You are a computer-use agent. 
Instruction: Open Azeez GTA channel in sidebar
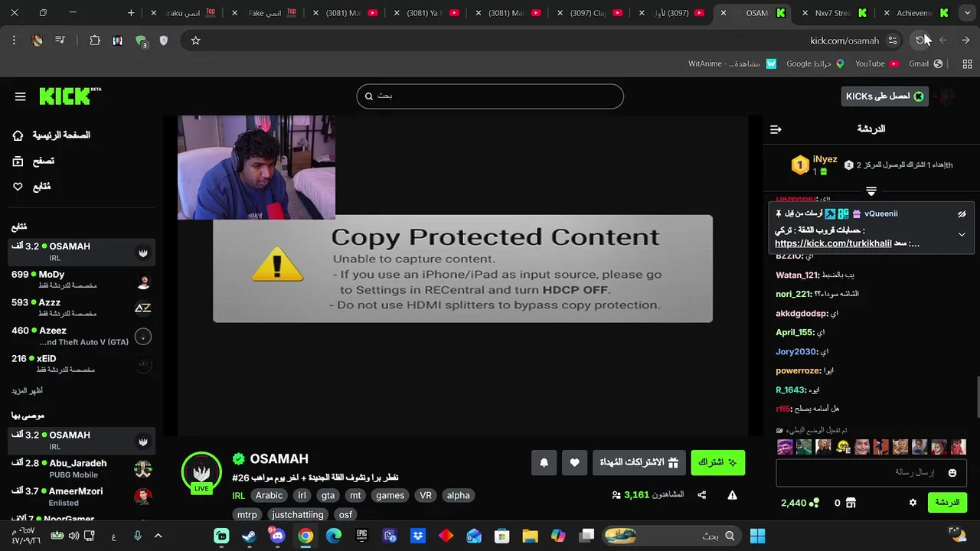[x=81, y=336]
